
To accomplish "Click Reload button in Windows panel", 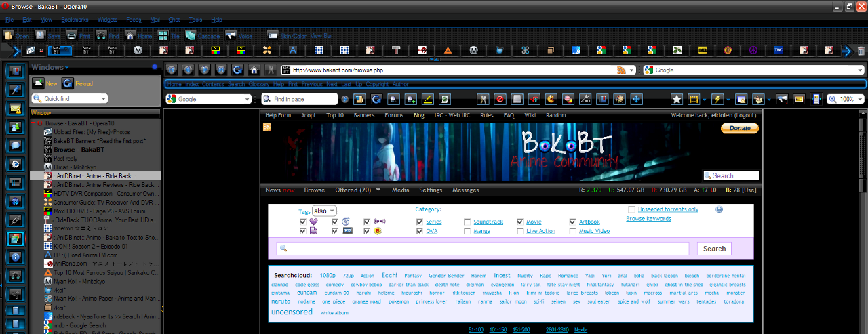I will click(77, 83).
